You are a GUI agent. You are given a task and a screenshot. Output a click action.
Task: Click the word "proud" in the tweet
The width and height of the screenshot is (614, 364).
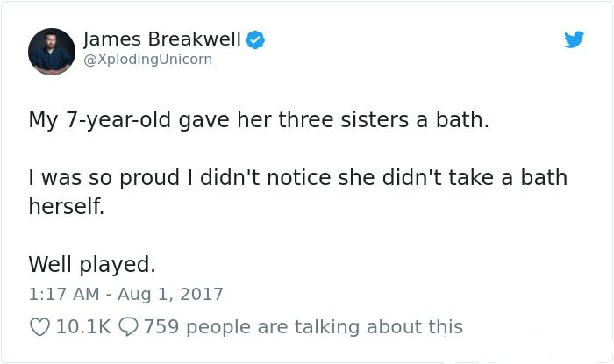click(x=150, y=179)
